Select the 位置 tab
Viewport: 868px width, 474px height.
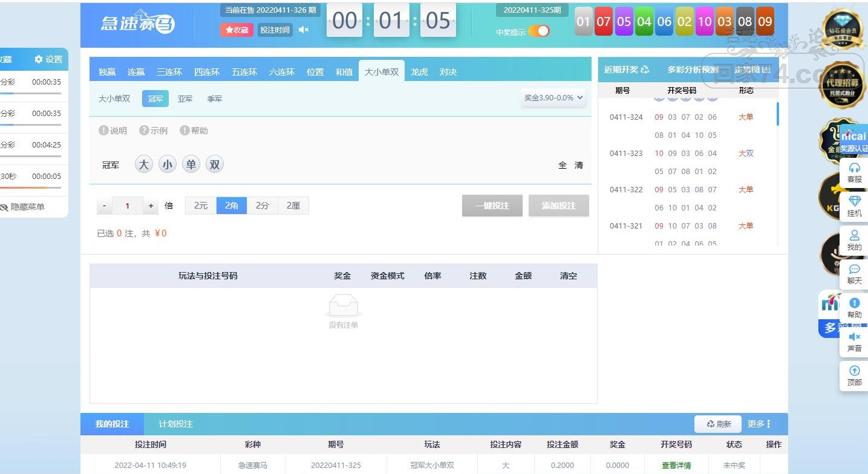315,72
